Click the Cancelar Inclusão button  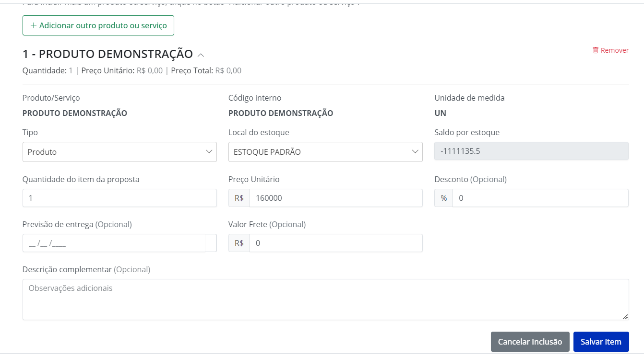tap(530, 342)
